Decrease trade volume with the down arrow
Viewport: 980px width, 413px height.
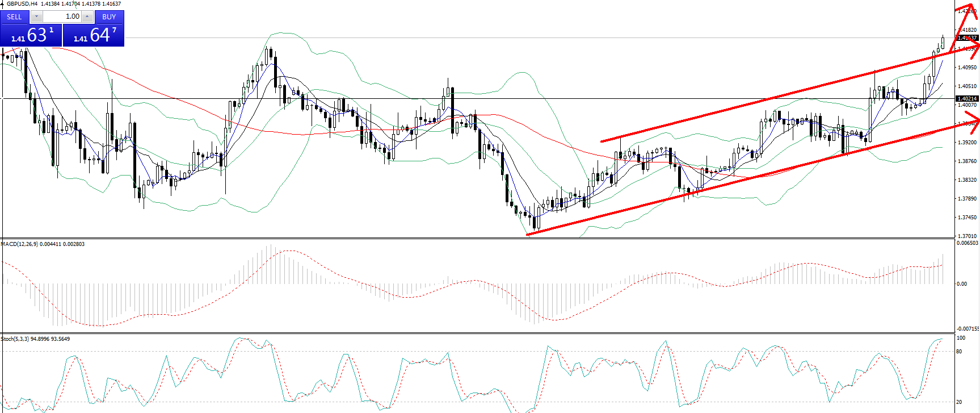pyautogui.click(x=37, y=16)
